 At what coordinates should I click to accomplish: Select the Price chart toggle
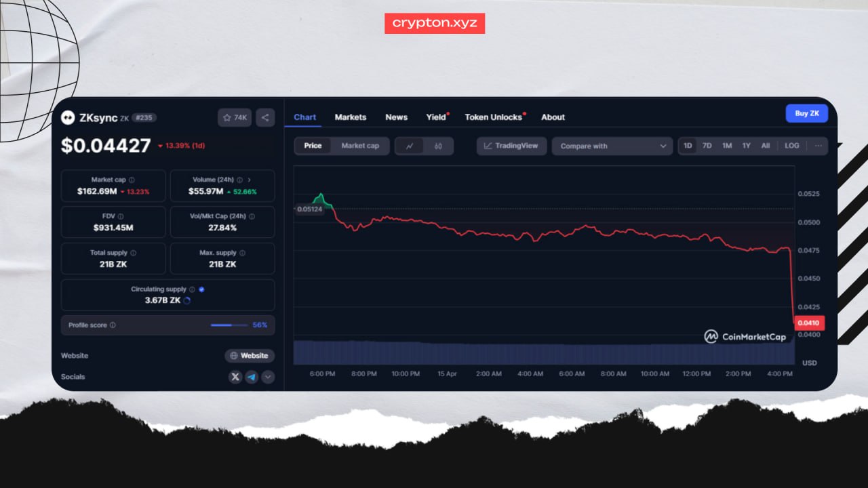point(313,146)
